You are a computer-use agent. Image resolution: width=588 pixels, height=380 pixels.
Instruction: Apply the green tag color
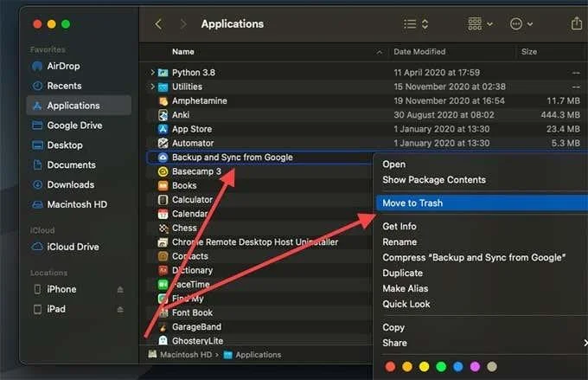pyautogui.click(x=441, y=366)
